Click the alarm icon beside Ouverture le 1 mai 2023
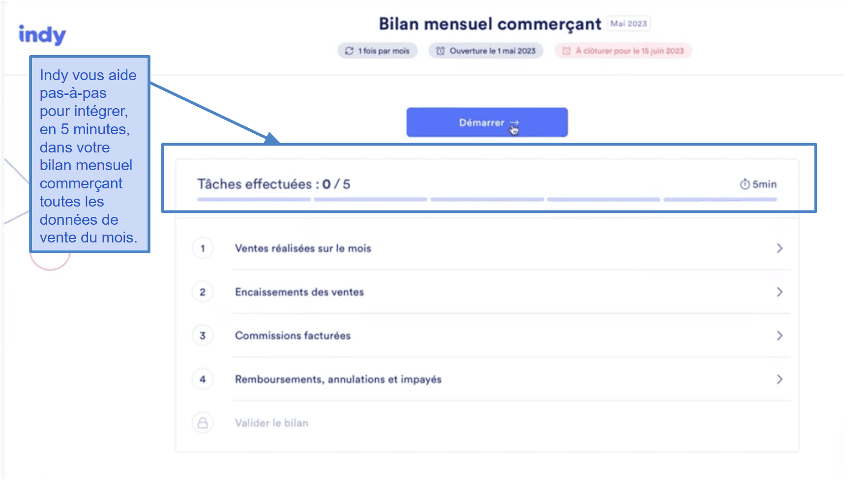Image resolution: width=868 pixels, height=480 pixels. click(441, 51)
